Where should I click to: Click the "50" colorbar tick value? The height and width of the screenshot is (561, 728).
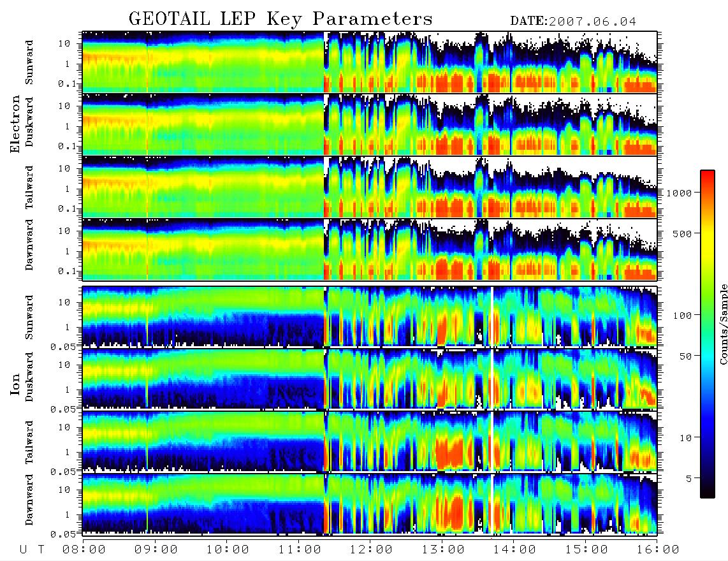click(x=685, y=356)
